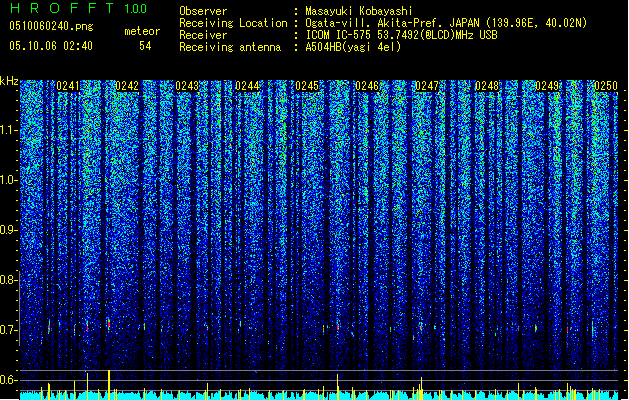
Task: Click the 0247 time marker
Action: pos(427,86)
